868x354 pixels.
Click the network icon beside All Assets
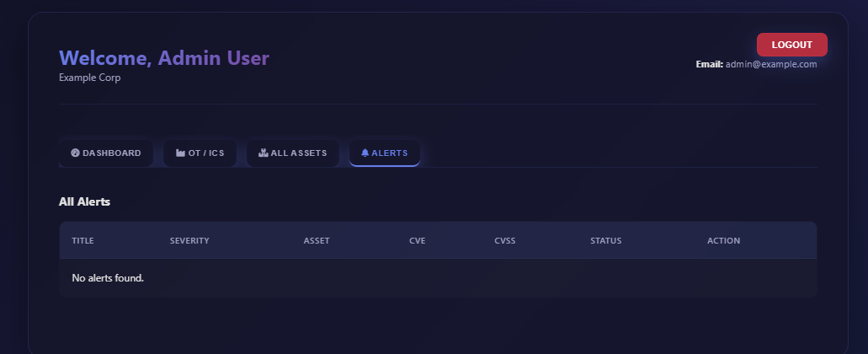tap(264, 153)
